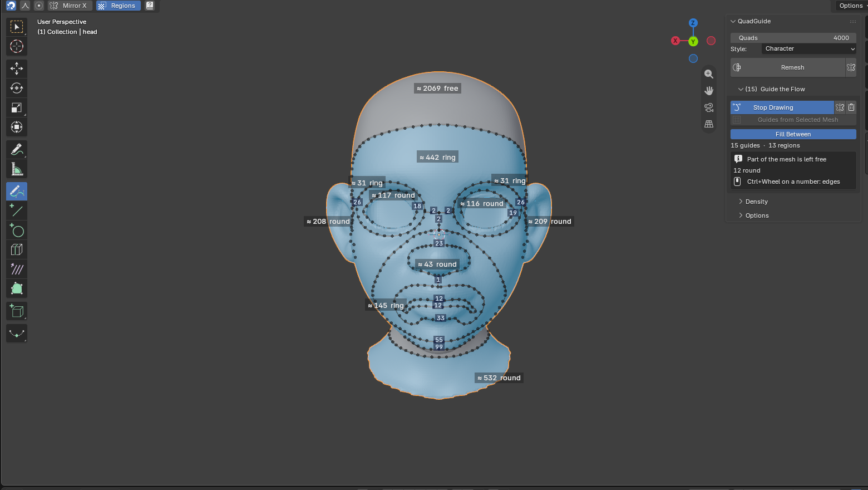Viewport: 868px width, 490px height.
Task: Click the '≈ 43 round' nose label
Action: click(437, 264)
